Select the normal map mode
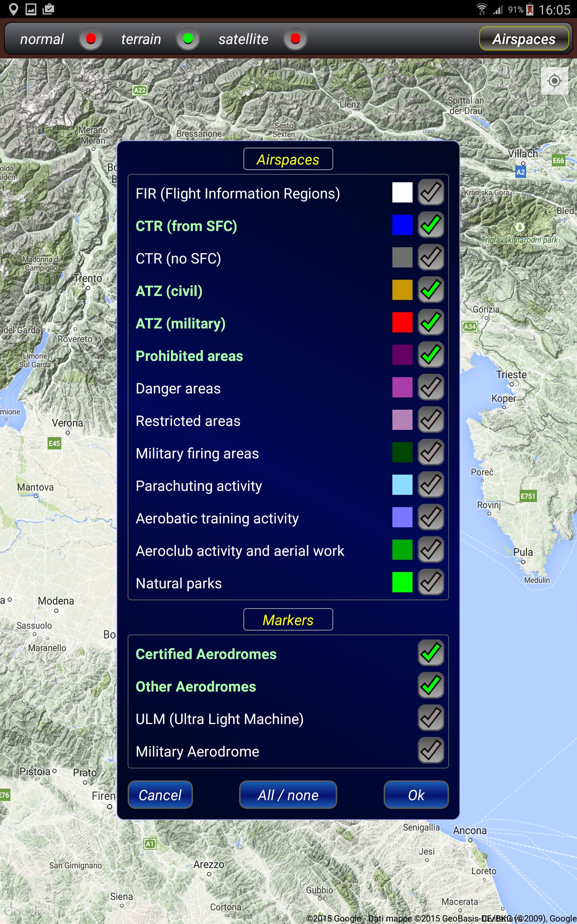Image resolution: width=577 pixels, height=924 pixels. point(91,39)
